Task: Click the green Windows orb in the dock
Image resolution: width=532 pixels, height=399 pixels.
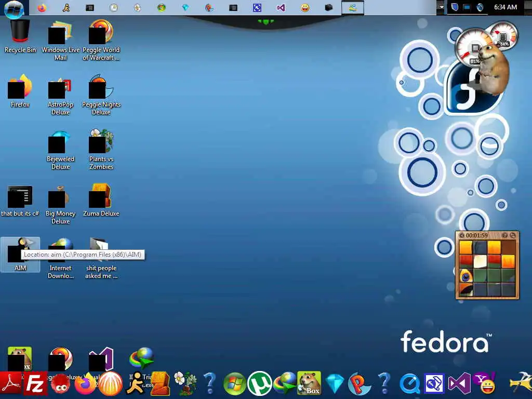Action: tap(235, 384)
